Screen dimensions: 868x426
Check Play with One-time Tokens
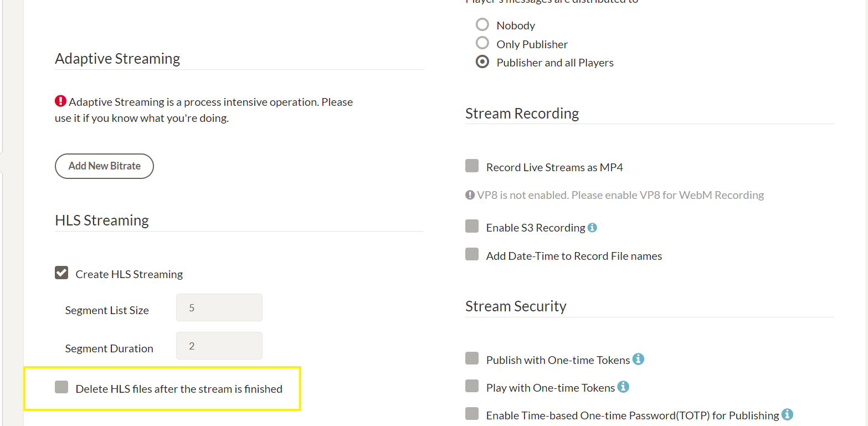[472, 386]
